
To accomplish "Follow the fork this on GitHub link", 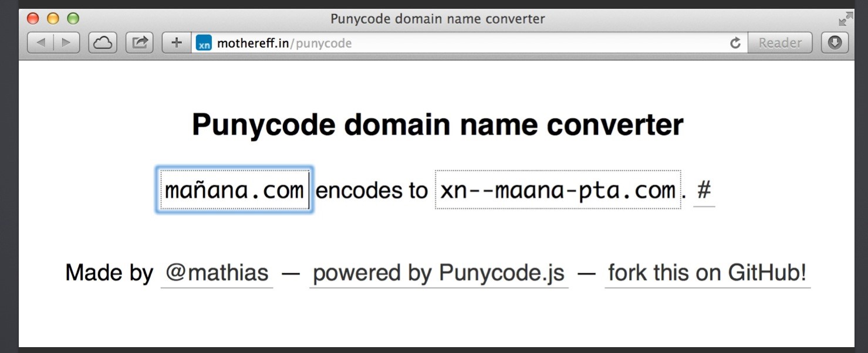I will tap(708, 273).
